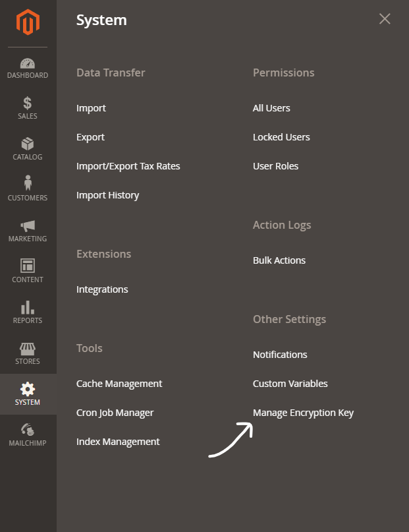Open the Stores storefront icon
The height and width of the screenshot is (532, 409).
(28, 349)
